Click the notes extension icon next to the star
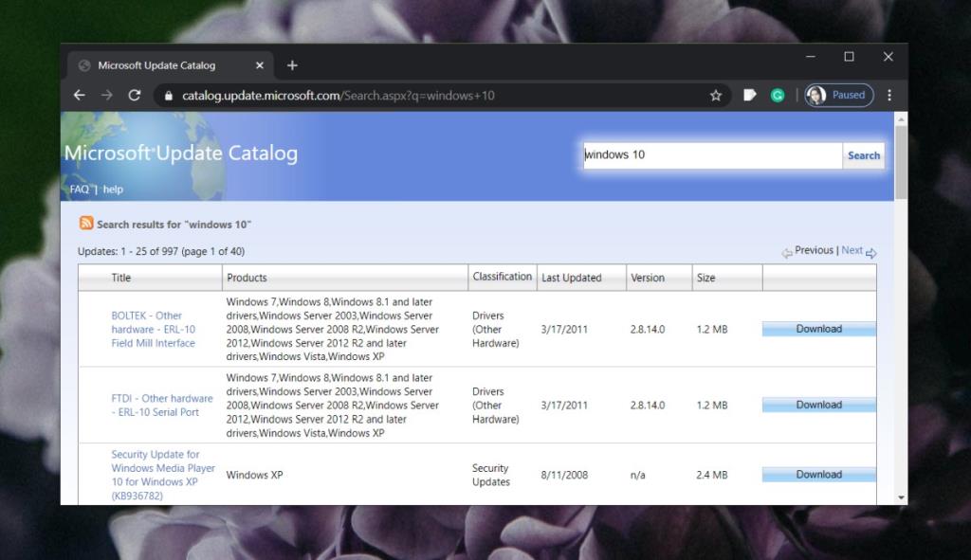 [748, 95]
